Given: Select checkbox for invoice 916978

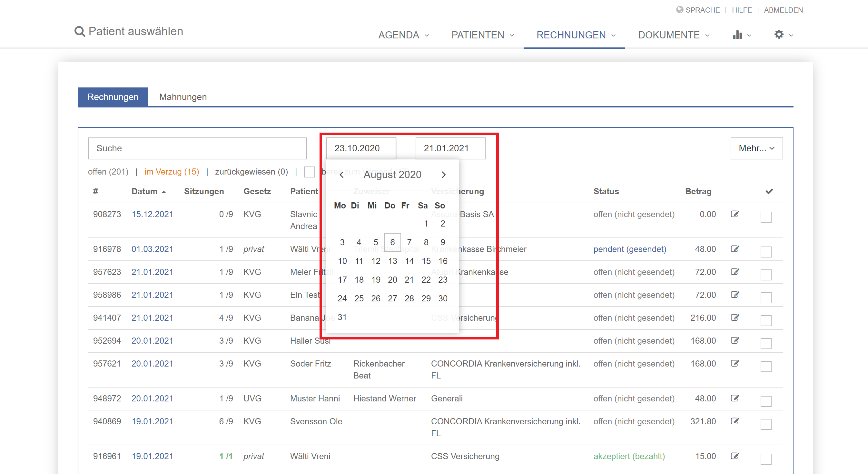Looking at the screenshot, I should [766, 252].
